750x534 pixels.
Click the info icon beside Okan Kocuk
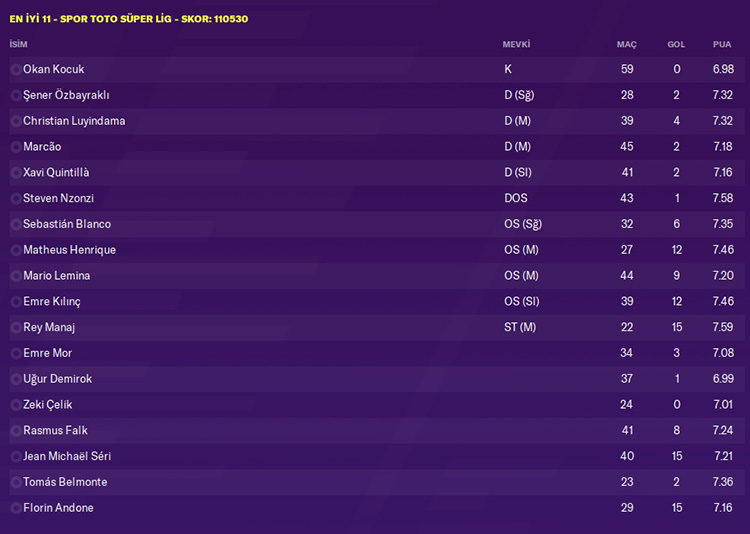point(16,70)
